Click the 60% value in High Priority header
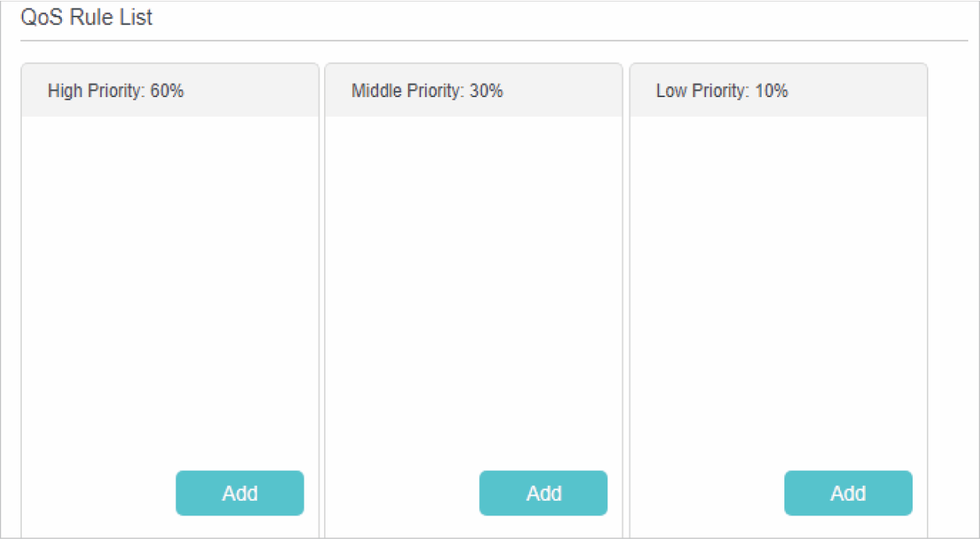The height and width of the screenshot is (539, 980). pos(167,91)
